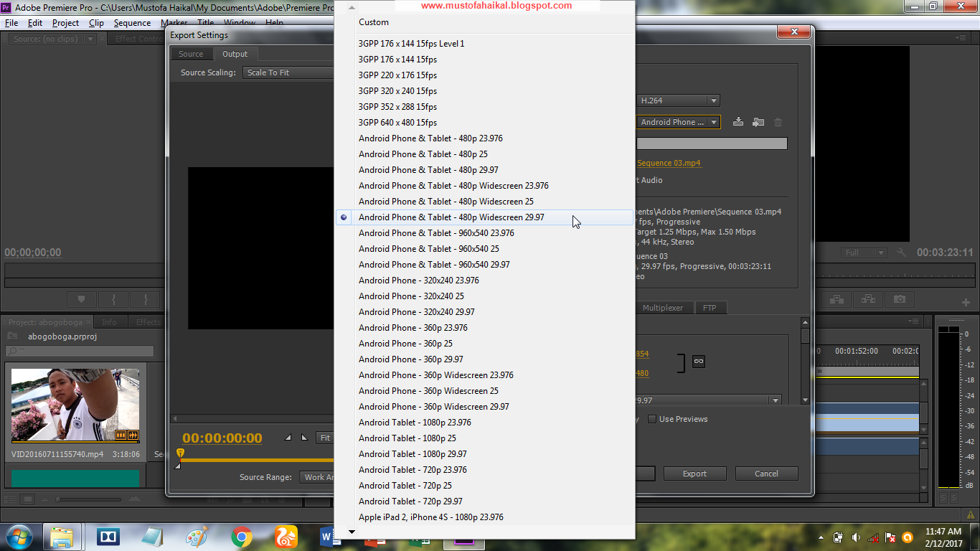The width and height of the screenshot is (980, 551).
Task: Open the Source Range Work Area dropdown
Action: click(318, 477)
